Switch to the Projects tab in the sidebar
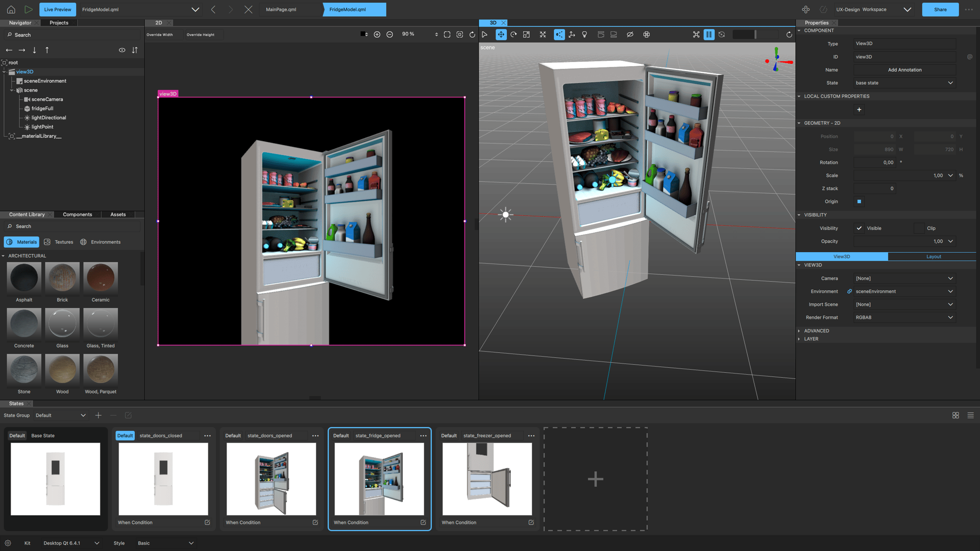 tap(58, 22)
